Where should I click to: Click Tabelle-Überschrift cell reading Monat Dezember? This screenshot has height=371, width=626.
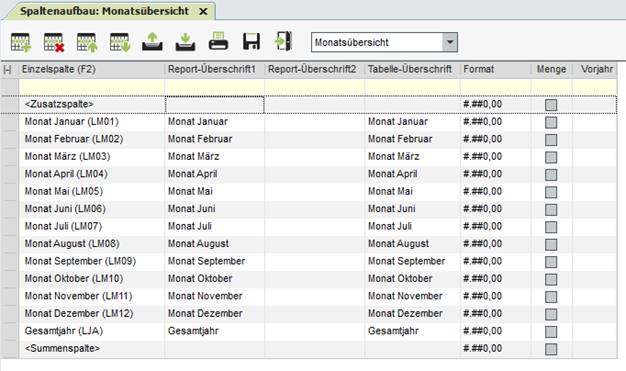tap(412, 313)
